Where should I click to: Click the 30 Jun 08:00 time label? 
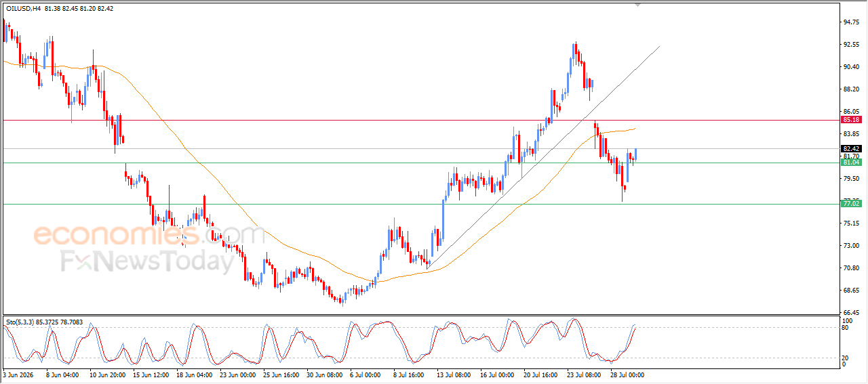324,374
